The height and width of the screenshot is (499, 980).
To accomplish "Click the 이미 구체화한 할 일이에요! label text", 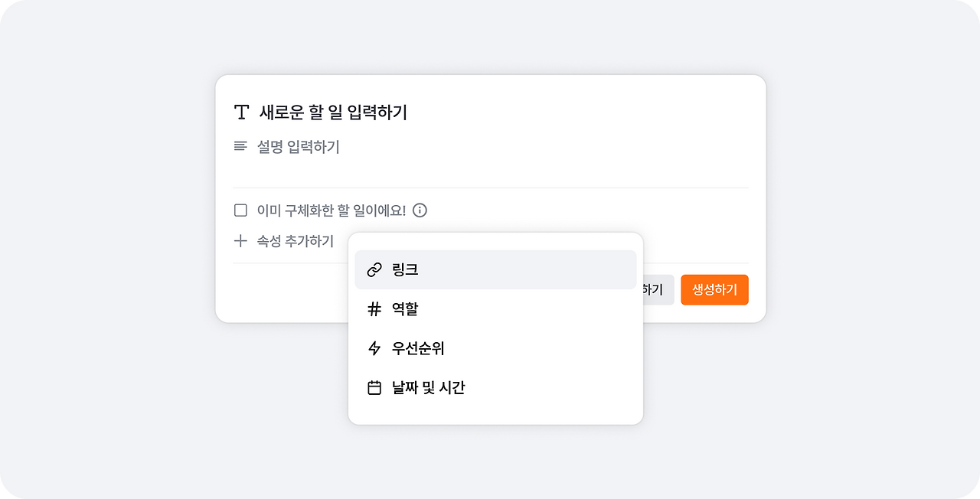I will 332,210.
